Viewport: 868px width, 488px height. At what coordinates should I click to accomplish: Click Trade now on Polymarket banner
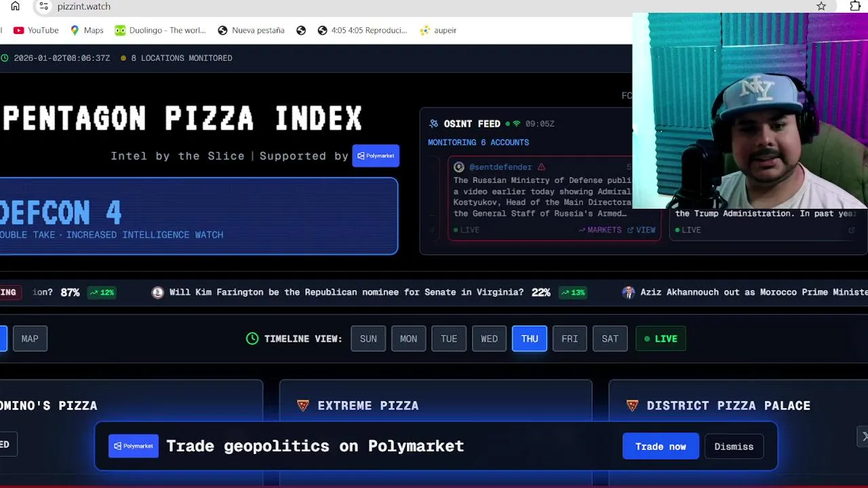660,447
